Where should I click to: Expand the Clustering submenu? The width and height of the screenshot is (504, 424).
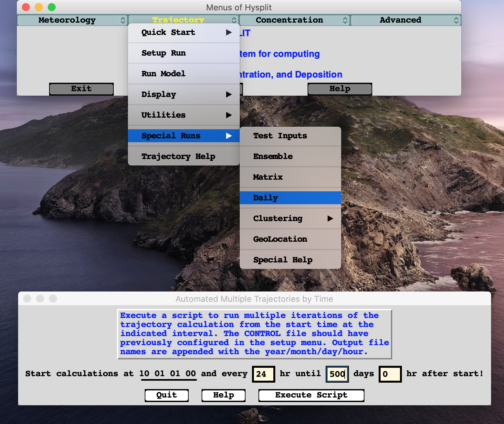click(x=290, y=218)
